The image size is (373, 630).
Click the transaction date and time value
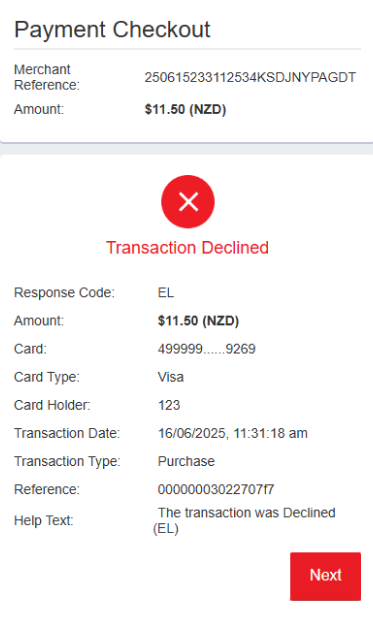click(x=233, y=433)
